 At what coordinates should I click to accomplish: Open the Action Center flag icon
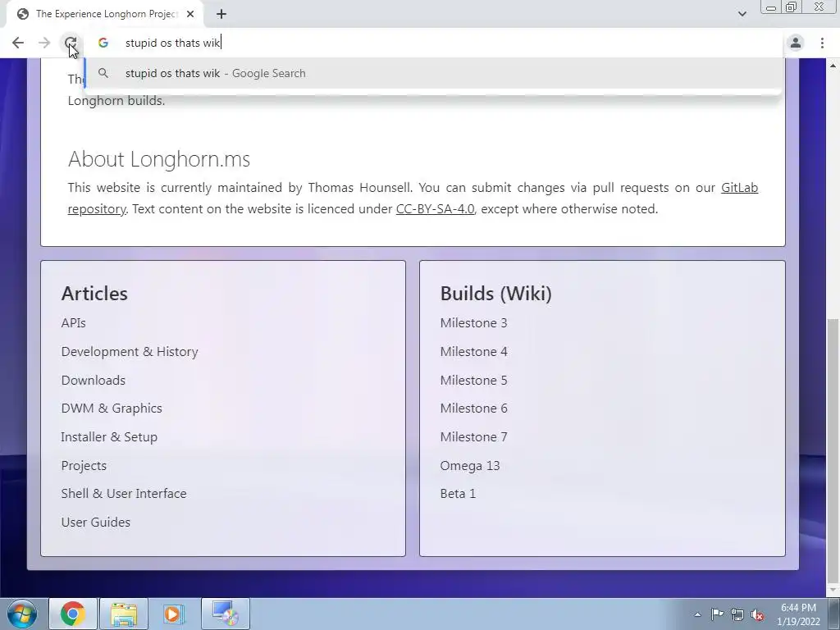click(717, 614)
